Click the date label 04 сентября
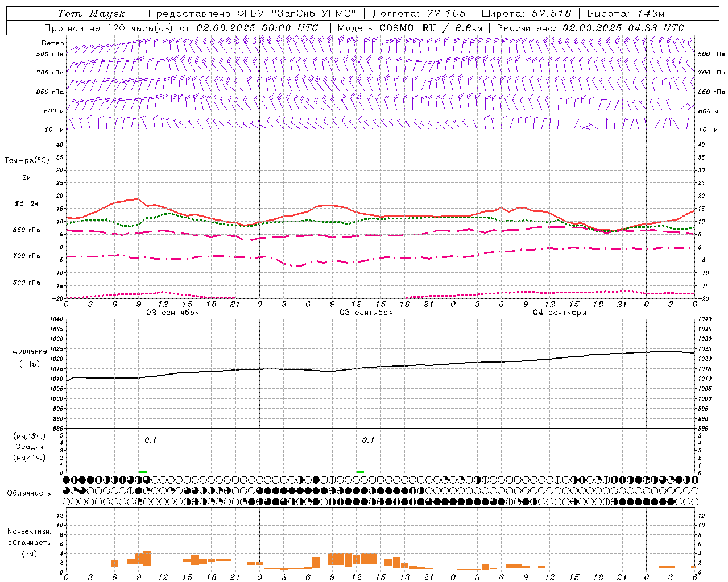Image resolution: width=728 pixels, height=582 pixels. pos(560,313)
